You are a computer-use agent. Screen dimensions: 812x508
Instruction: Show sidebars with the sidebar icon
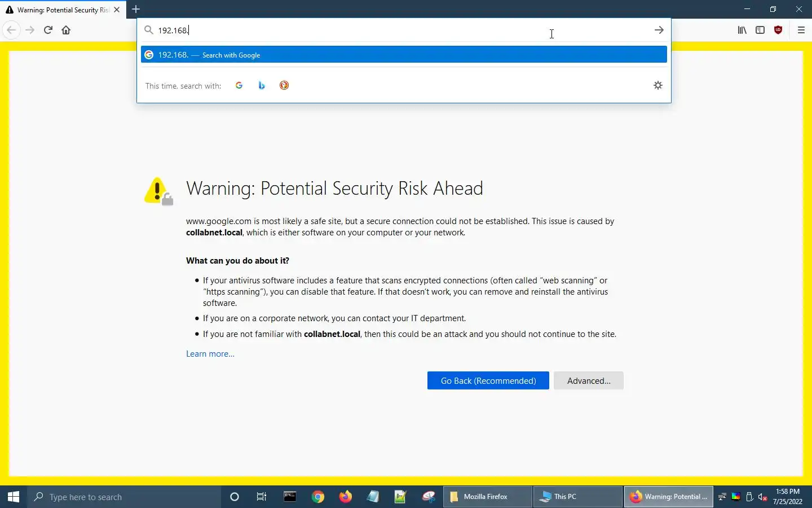coord(761,30)
